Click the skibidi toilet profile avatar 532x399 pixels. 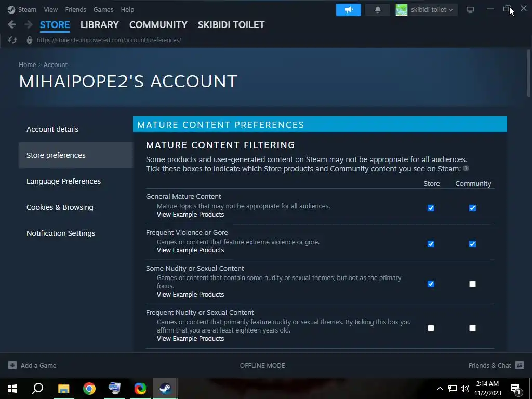402,10
